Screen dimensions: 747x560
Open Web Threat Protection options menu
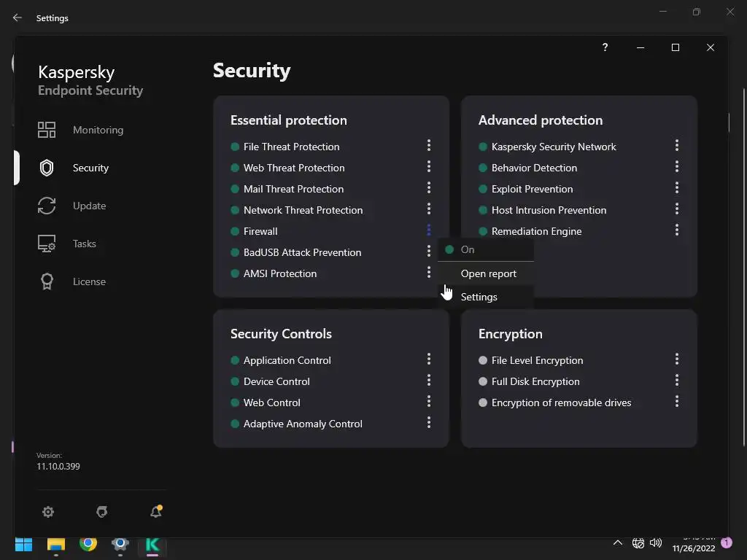429,166
